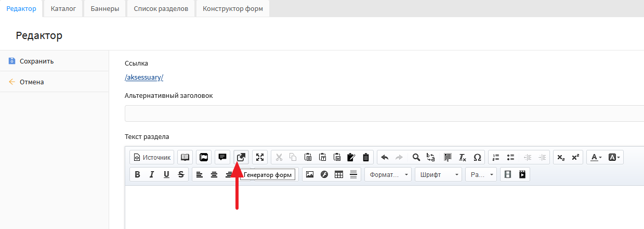Insert a table via the toolbar

(339, 174)
